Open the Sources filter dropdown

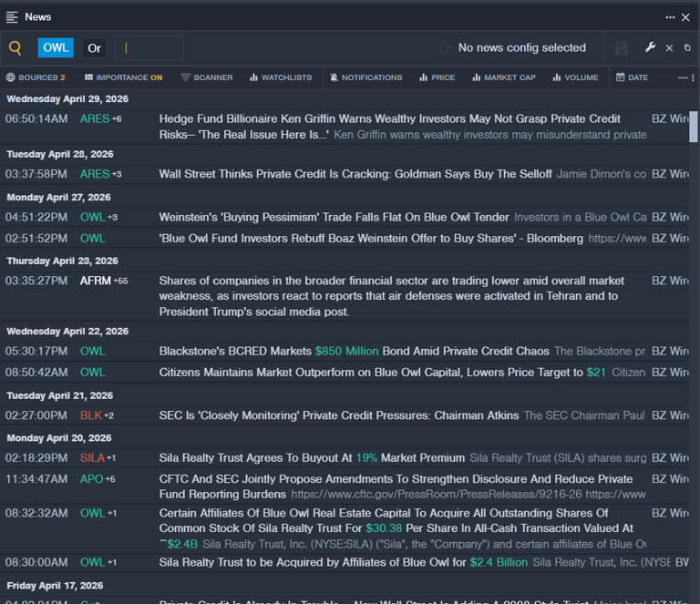tap(36, 77)
